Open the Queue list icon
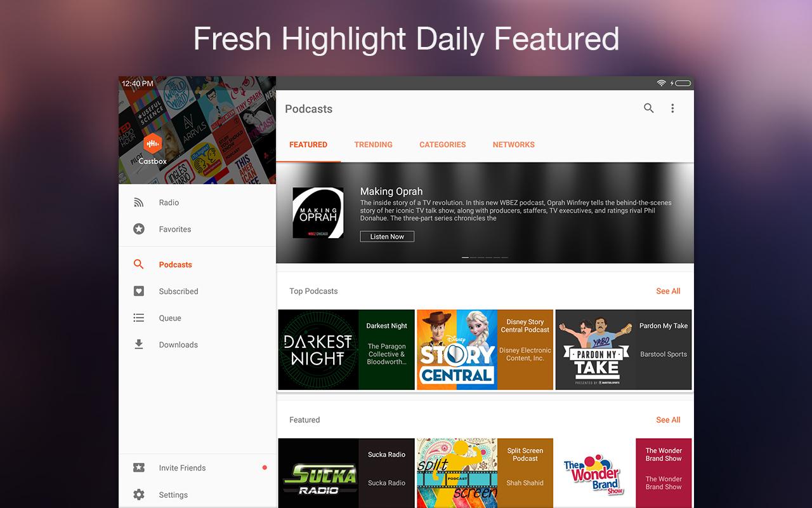Image resolution: width=812 pixels, height=508 pixels. (x=139, y=318)
